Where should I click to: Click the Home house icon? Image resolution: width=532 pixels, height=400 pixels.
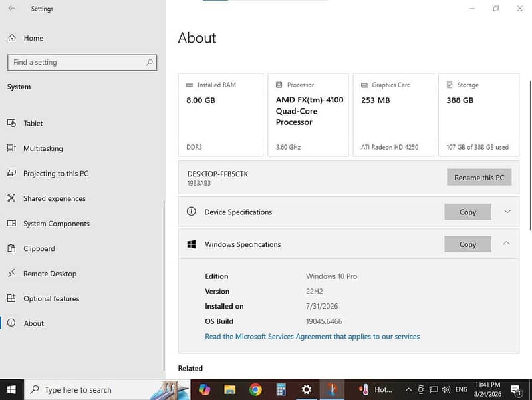tap(12, 38)
